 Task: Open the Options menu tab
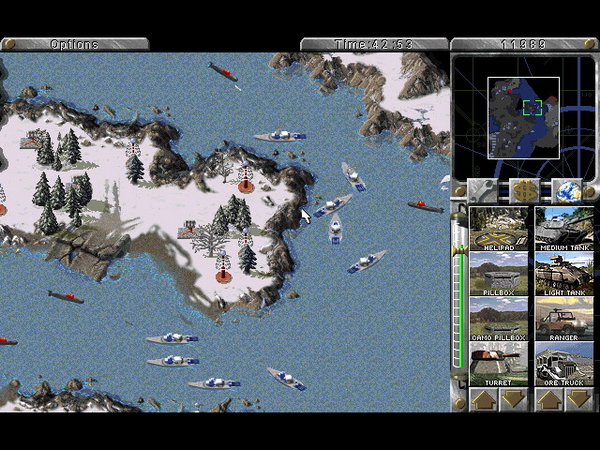pyautogui.click(x=75, y=44)
